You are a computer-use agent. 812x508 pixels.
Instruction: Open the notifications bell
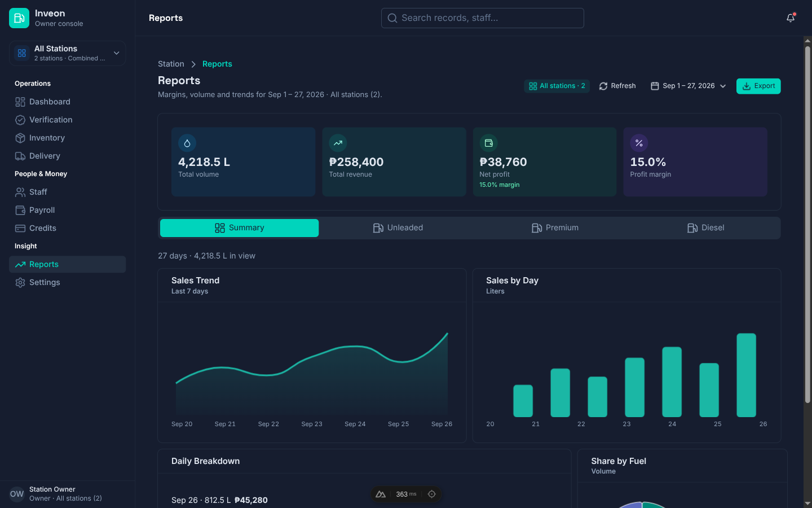coord(791,18)
